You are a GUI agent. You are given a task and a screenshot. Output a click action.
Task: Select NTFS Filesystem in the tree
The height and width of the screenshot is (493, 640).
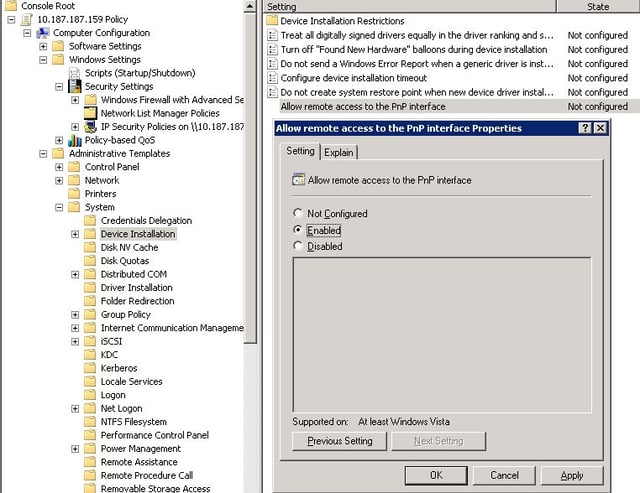[x=134, y=422]
